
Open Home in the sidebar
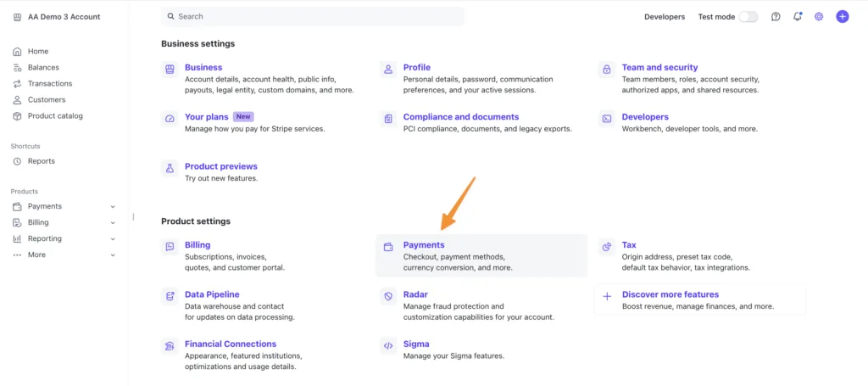[x=38, y=52]
